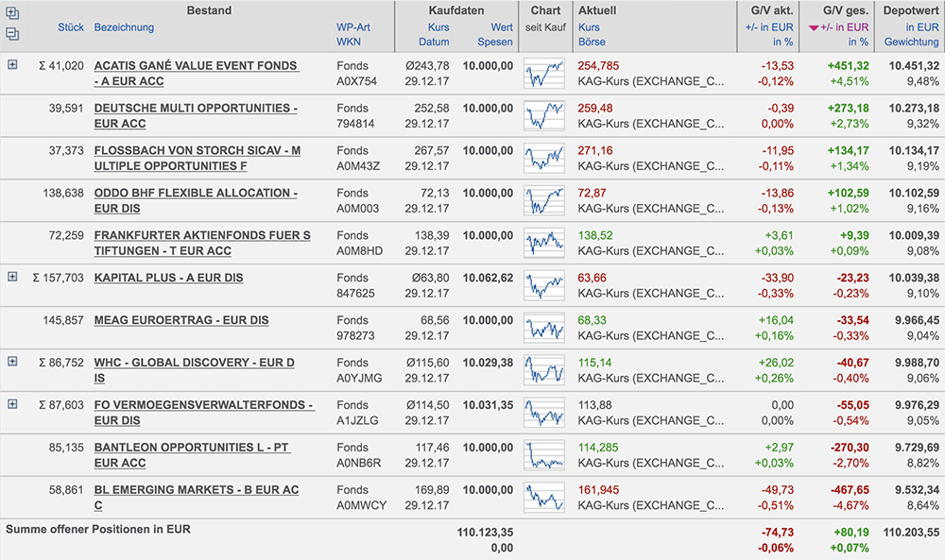Image resolution: width=945 pixels, height=560 pixels.
Task: Sort by G/V ges. in % header
Action: click(x=858, y=42)
